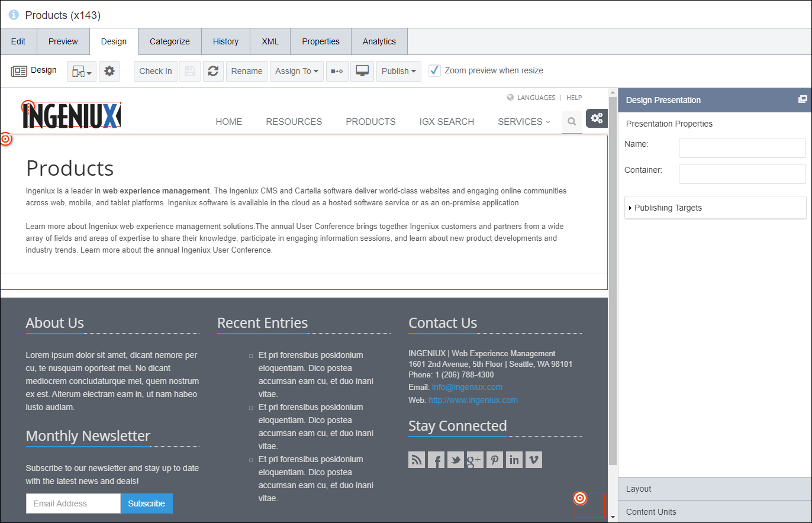Click the disabled Save disk icon
Screen dimensions: 812x523
[190, 71]
